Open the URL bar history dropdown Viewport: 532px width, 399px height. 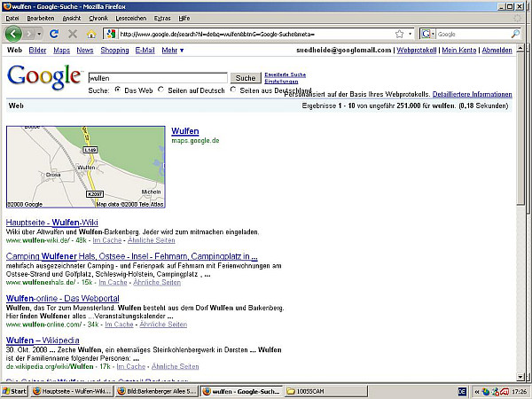point(411,34)
